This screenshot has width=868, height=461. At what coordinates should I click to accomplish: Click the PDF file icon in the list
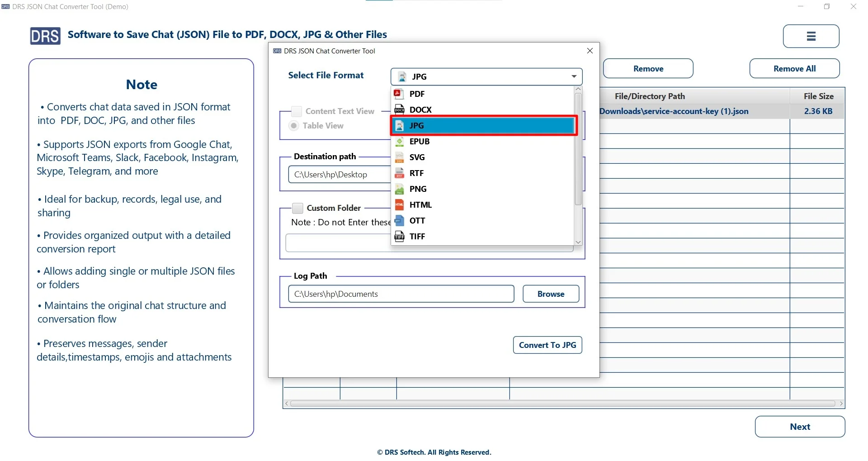(x=399, y=94)
